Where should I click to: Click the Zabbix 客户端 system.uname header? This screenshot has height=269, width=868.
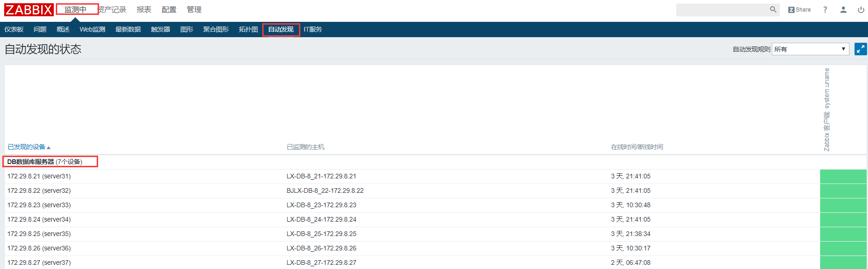coord(827,110)
